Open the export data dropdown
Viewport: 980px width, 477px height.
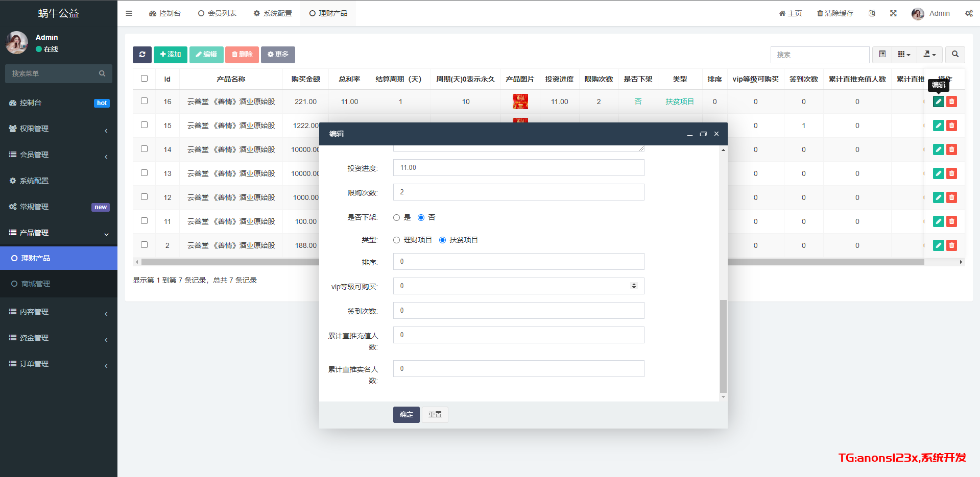[929, 54]
